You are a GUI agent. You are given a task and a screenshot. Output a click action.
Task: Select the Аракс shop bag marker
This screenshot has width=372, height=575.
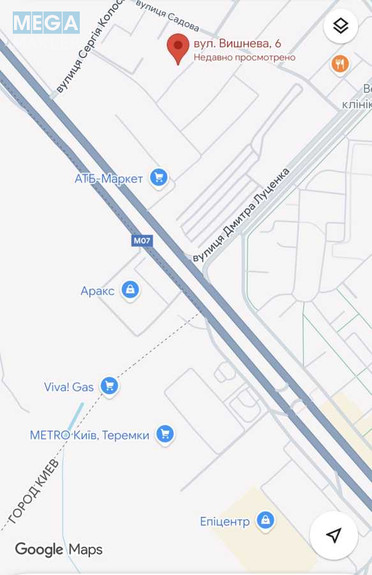130,290
